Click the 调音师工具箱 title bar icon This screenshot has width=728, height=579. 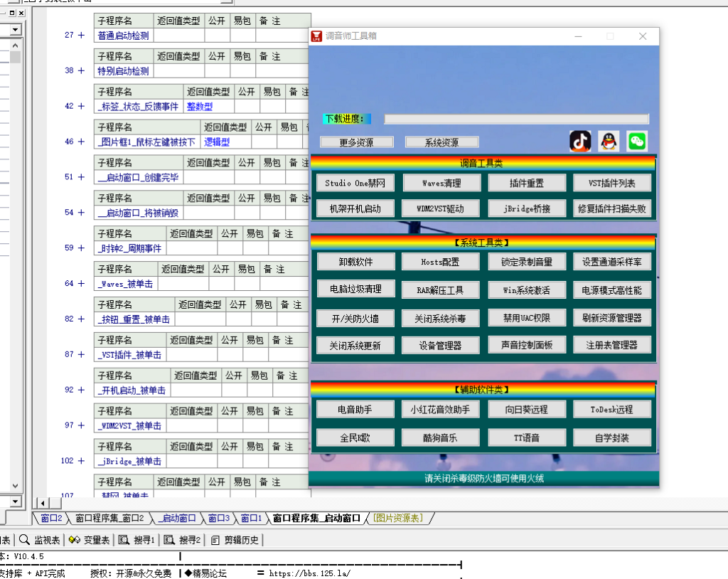[x=316, y=36]
